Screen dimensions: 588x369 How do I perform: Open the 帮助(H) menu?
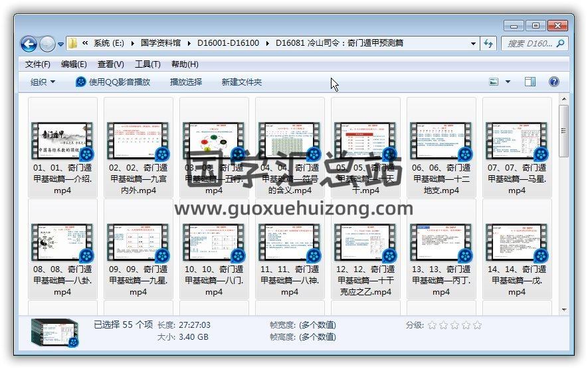pyautogui.click(x=185, y=64)
